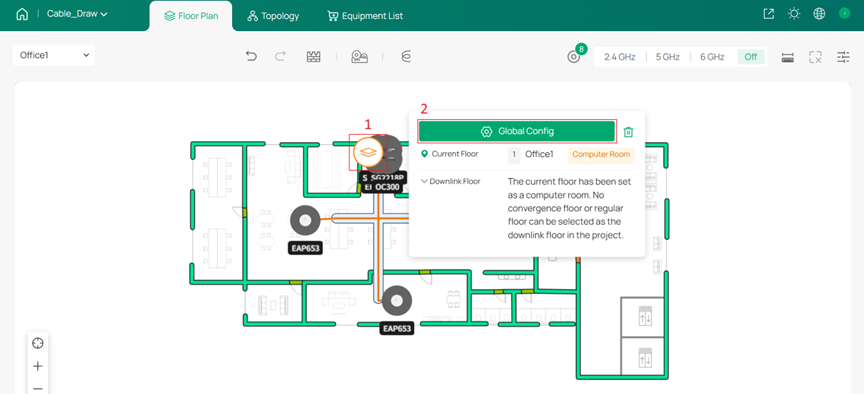Click the redo arrow icon
This screenshot has width=864, height=394.
point(280,56)
